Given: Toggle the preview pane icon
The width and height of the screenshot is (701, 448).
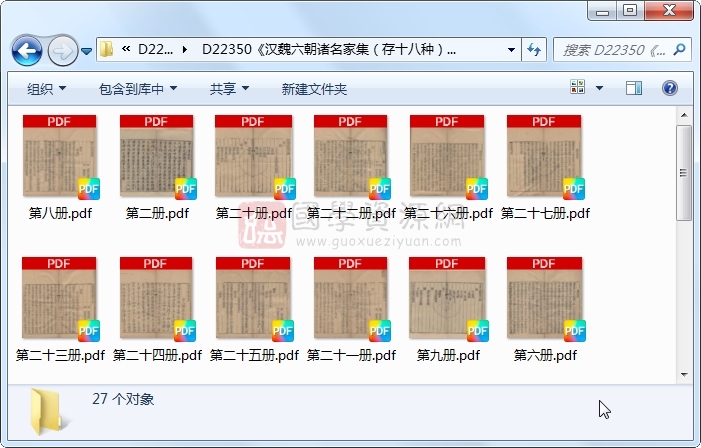Looking at the screenshot, I should pos(633,88).
